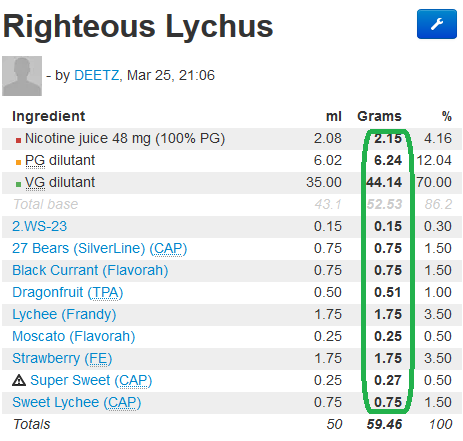This screenshot has width=463, height=441.
Task: Click the Ingredient column header
Action: (x=49, y=116)
